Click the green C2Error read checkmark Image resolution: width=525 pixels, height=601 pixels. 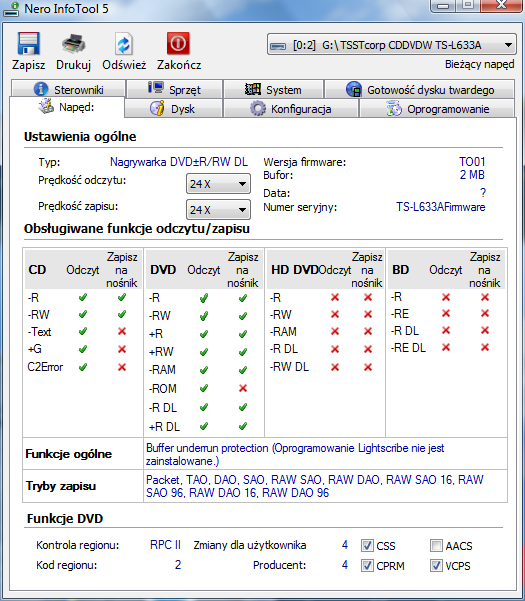click(83, 367)
